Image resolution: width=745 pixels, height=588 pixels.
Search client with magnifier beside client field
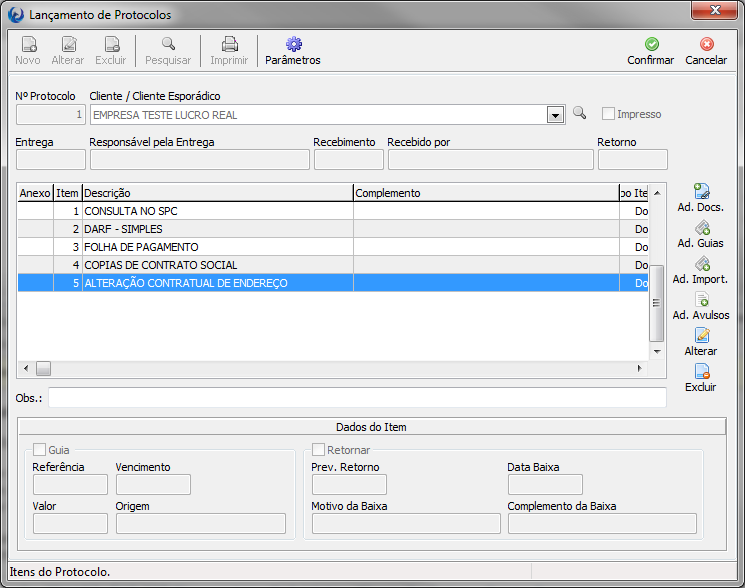[x=579, y=113]
